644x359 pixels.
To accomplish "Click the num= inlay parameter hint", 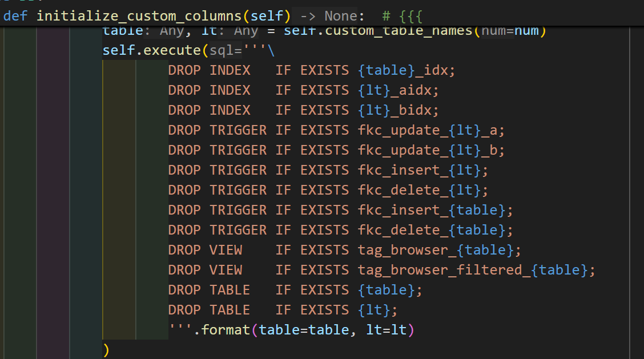I will [497, 31].
